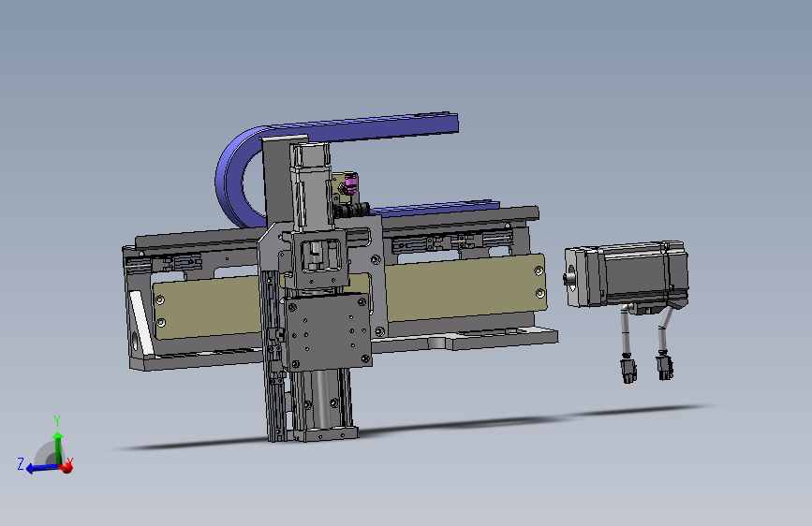Select the rectangular window opening in the carriage
The width and height of the screenshot is (812, 526).
pos(321,256)
